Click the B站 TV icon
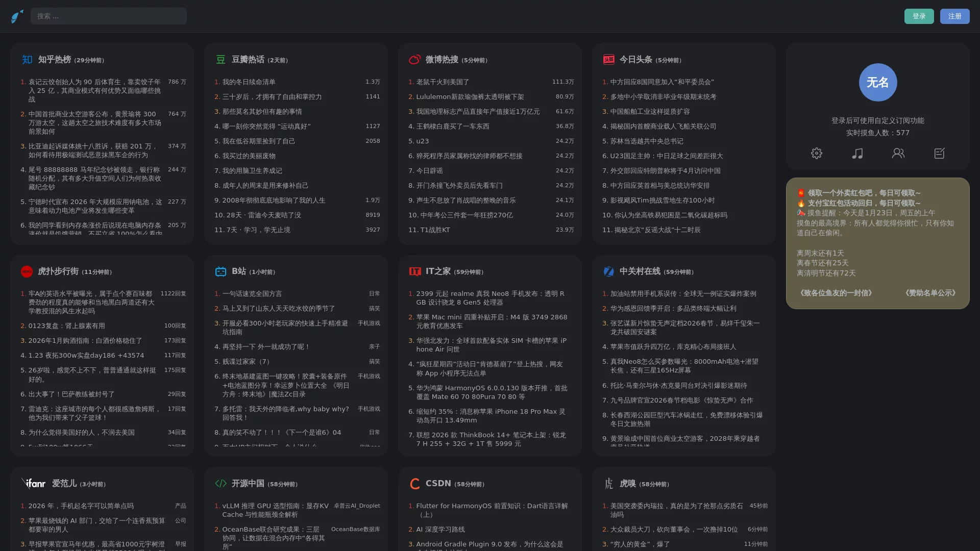This screenshot has width=980, height=551. click(x=220, y=272)
